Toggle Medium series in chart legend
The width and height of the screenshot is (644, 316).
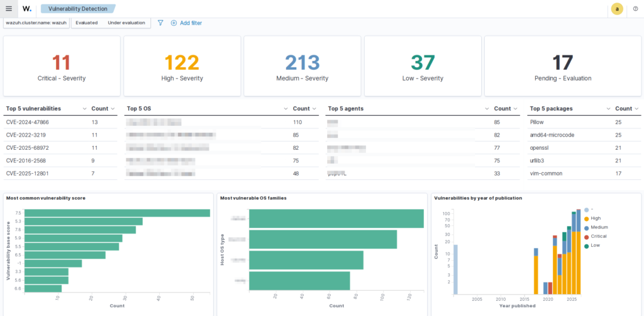599,227
